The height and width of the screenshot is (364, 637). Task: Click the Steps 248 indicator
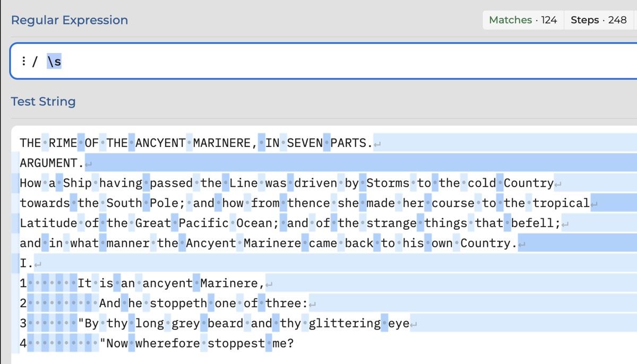click(x=599, y=20)
